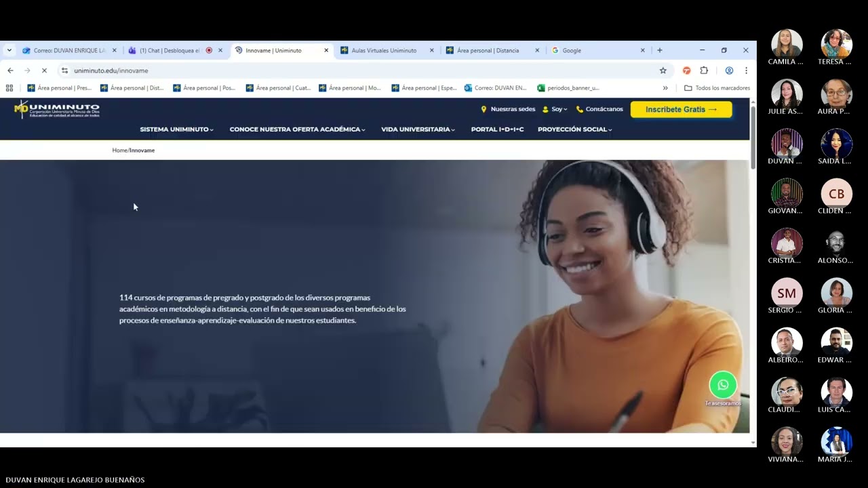Viewport: 868px width, 488px height.
Task: Open bookmark Correo: DUVAN EN...
Action: tap(496, 88)
